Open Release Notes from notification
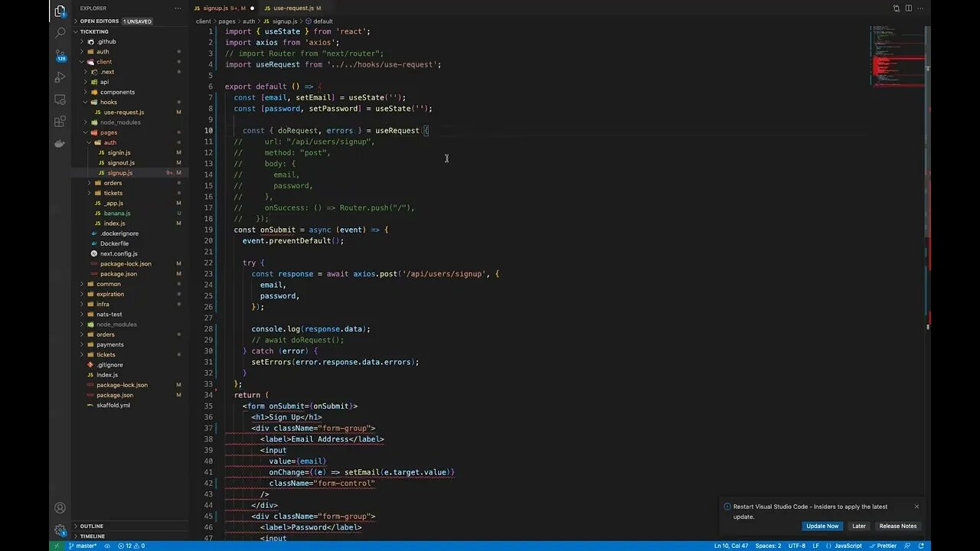The height and width of the screenshot is (551, 980). [x=897, y=526]
